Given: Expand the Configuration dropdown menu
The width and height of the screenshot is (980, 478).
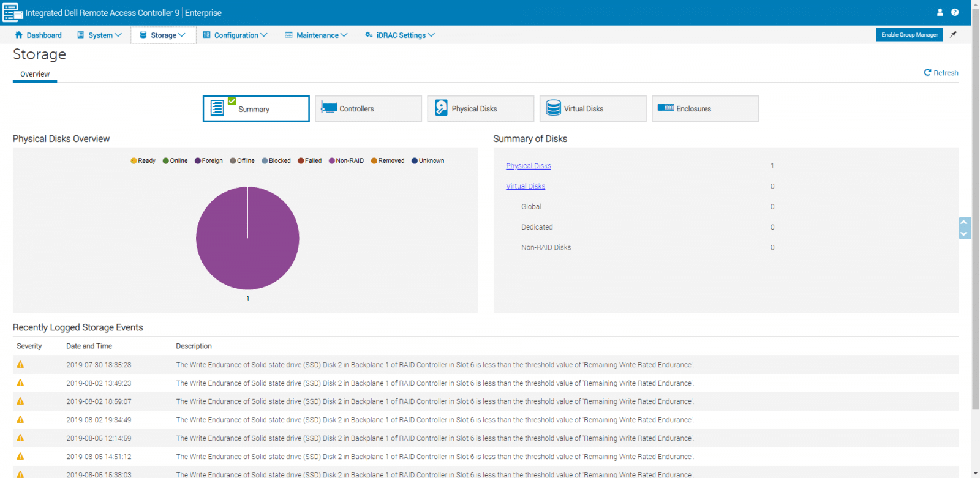Looking at the screenshot, I should (235, 35).
